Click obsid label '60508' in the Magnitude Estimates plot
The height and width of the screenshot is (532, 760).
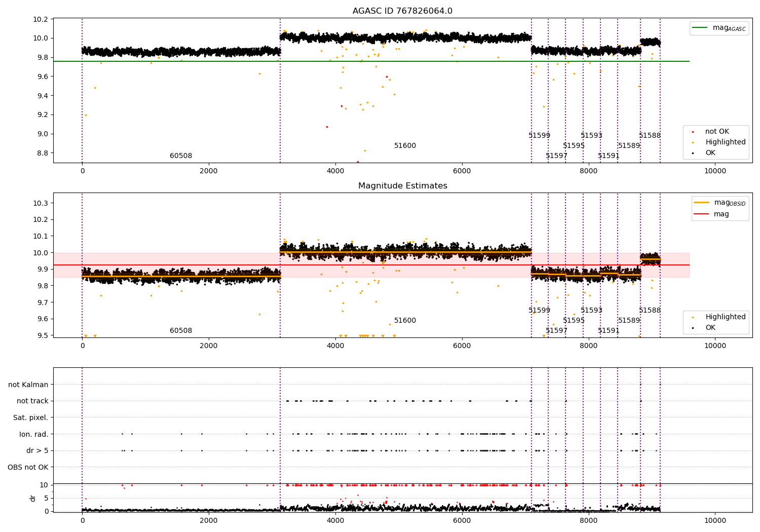pos(181,330)
